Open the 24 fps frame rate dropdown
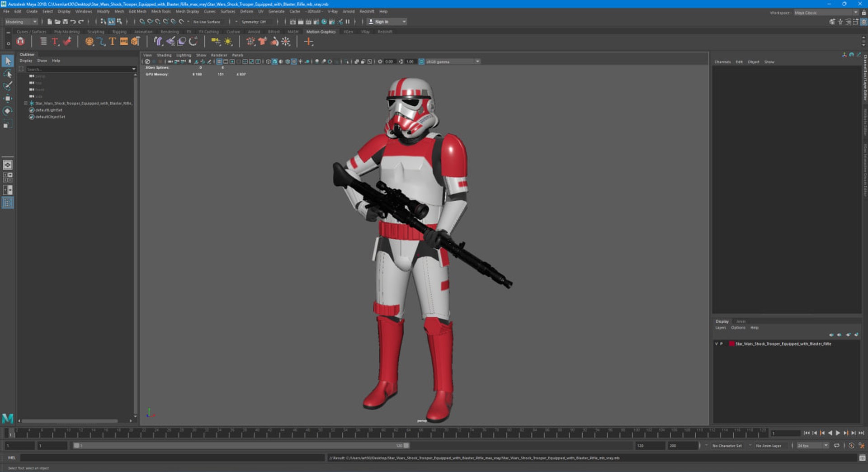Viewport: 868px width, 472px height. [x=812, y=446]
